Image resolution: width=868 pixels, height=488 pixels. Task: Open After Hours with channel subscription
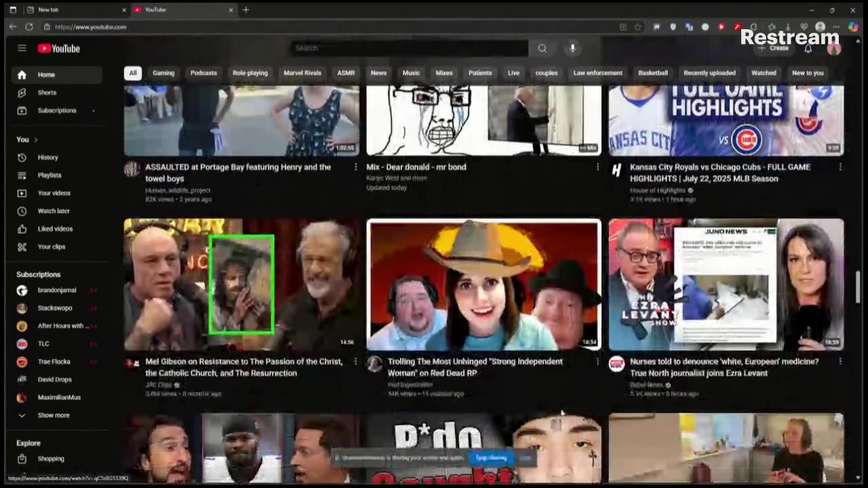(x=57, y=326)
